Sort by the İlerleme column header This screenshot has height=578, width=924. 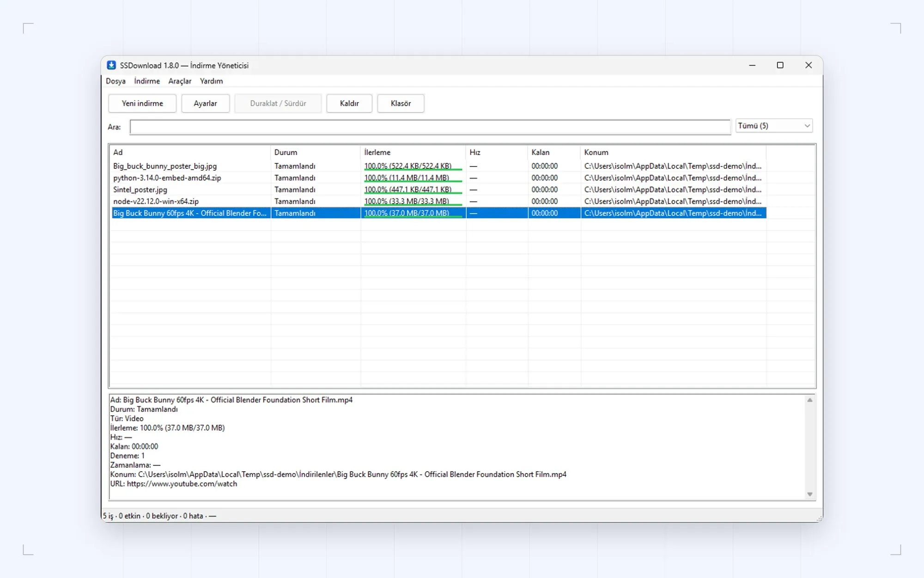coord(413,152)
